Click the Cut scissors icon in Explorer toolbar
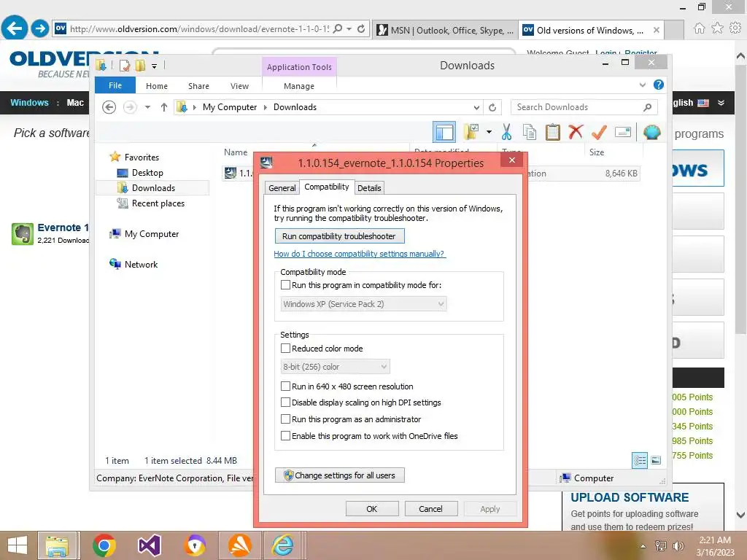 point(506,132)
